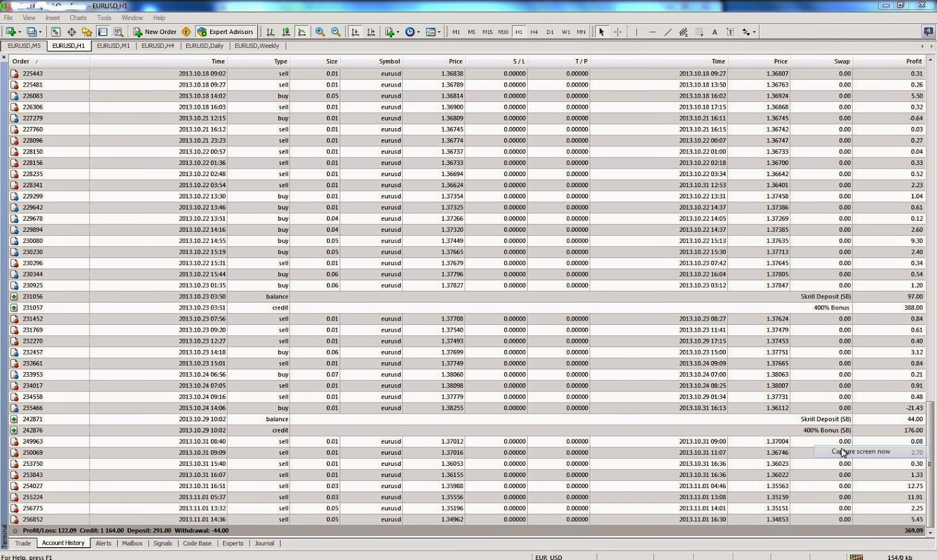Draw a vertical line tool icon
The image size is (937, 560).
pos(636,32)
